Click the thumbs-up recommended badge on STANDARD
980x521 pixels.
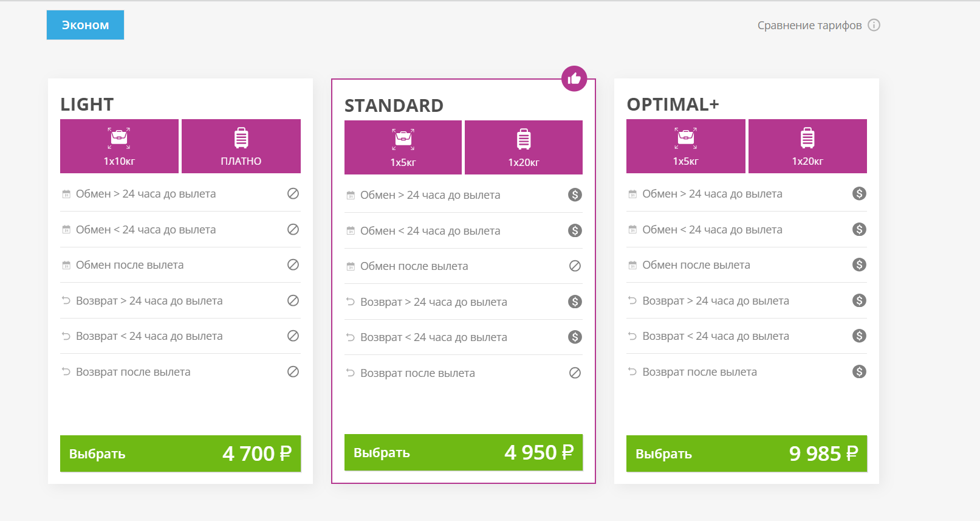click(x=574, y=78)
